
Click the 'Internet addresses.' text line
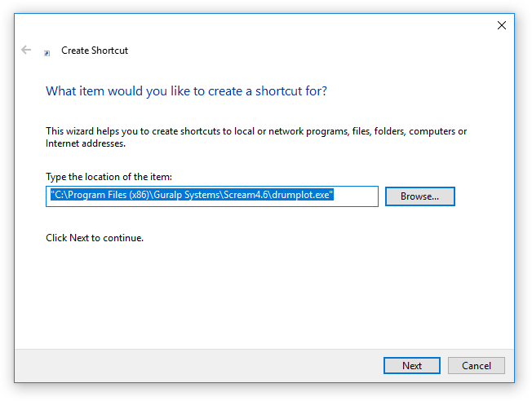click(x=86, y=143)
